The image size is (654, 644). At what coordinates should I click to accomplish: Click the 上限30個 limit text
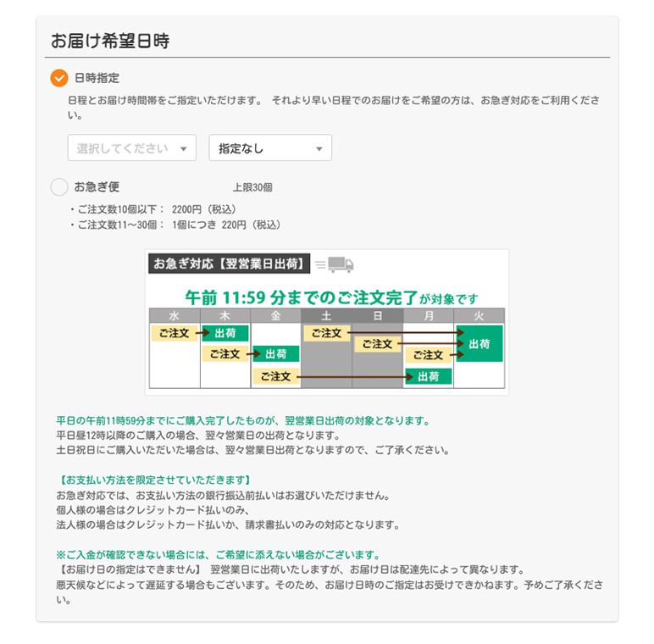(x=252, y=187)
